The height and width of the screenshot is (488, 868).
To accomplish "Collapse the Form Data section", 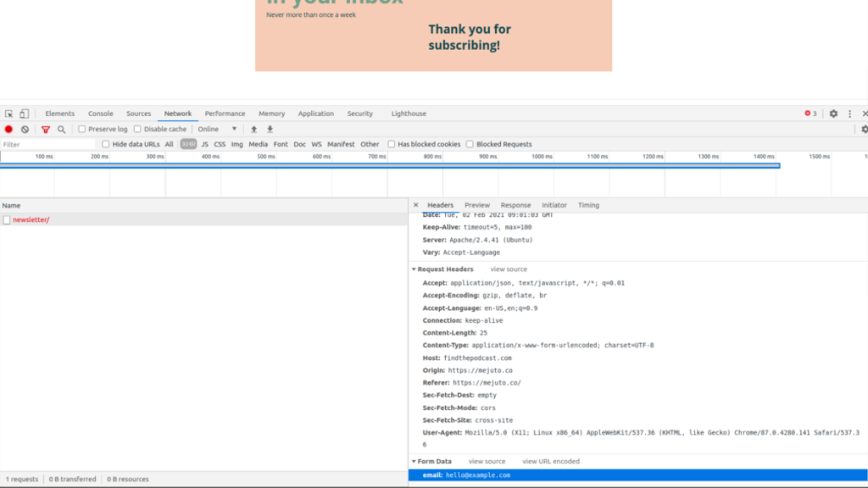I will click(x=416, y=461).
